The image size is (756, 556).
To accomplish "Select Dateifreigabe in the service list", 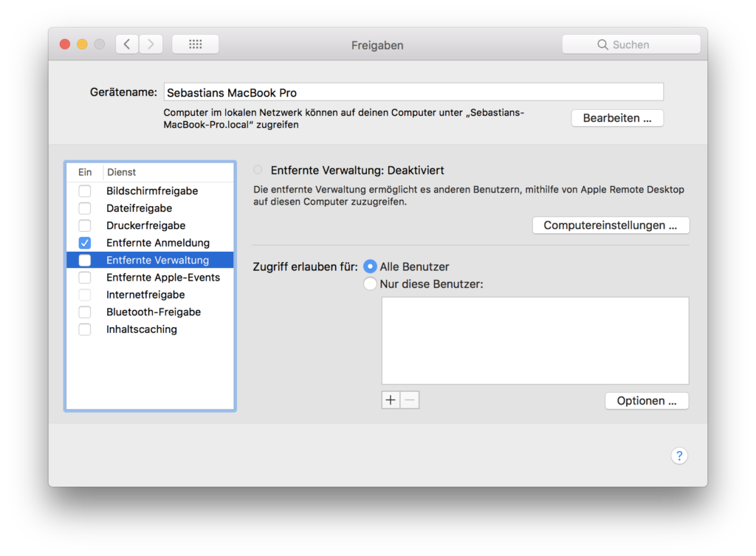I will (x=140, y=208).
